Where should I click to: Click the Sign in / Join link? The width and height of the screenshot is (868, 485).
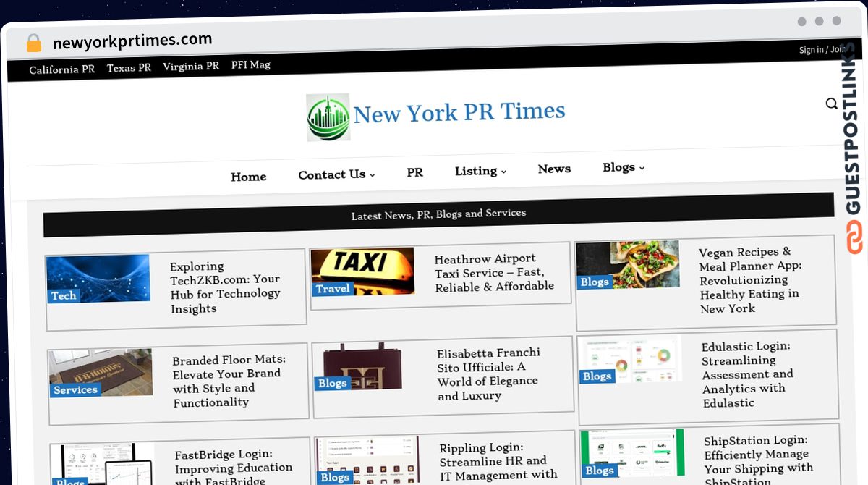(x=822, y=50)
